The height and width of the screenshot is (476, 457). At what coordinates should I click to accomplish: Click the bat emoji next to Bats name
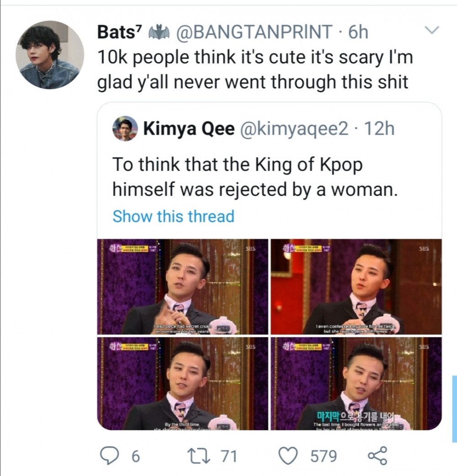(x=159, y=32)
